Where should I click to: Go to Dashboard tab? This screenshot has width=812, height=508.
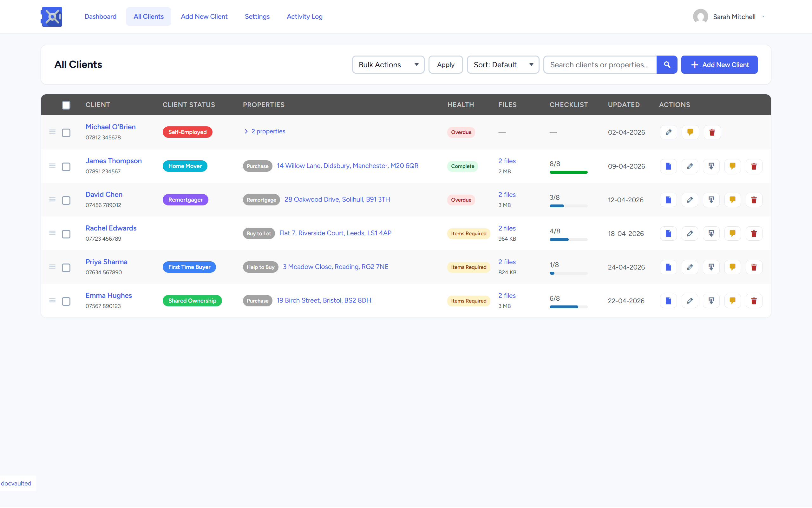point(100,17)
